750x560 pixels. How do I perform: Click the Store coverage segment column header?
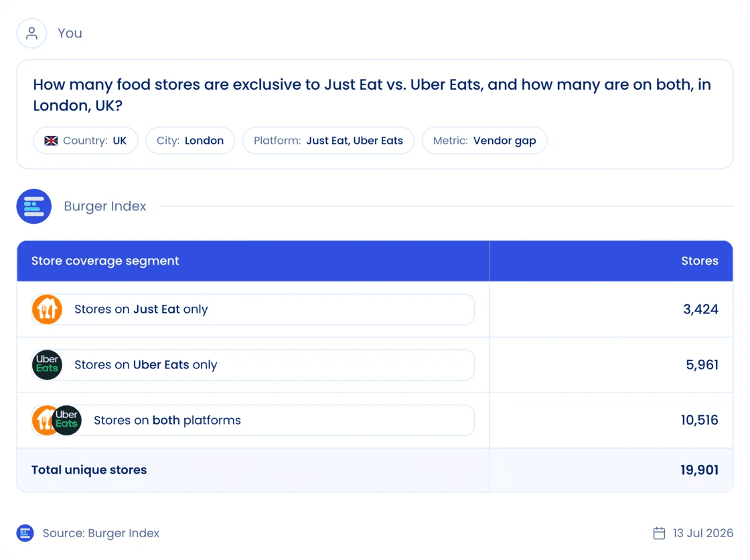[x=105, y=261]
